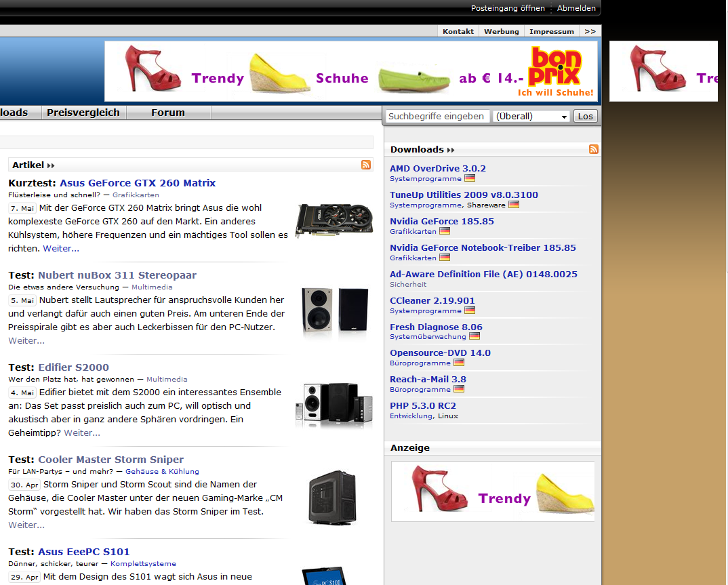
Task: Click the flag under Nvidia GeForce Notebook-Treiber
Action: pos(445,258)
